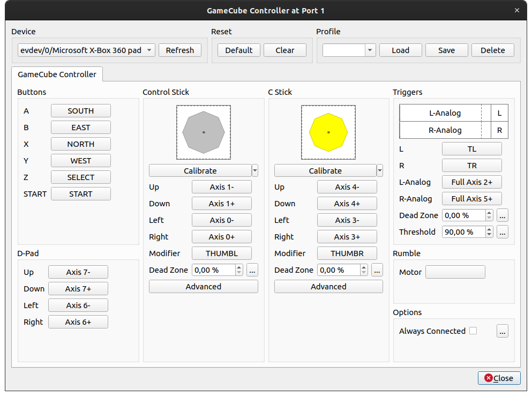Click C Stick Dead Zone ellipsis button

[377, 270]
